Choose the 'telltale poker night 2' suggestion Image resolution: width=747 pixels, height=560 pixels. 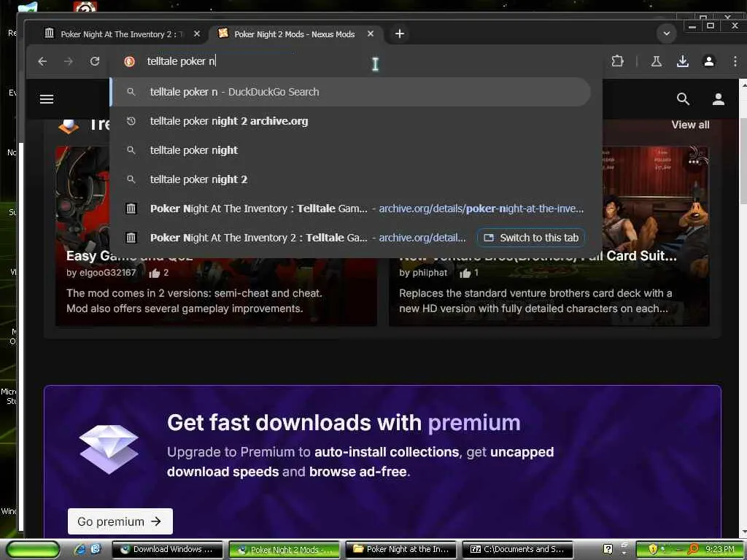pos(351,179)
